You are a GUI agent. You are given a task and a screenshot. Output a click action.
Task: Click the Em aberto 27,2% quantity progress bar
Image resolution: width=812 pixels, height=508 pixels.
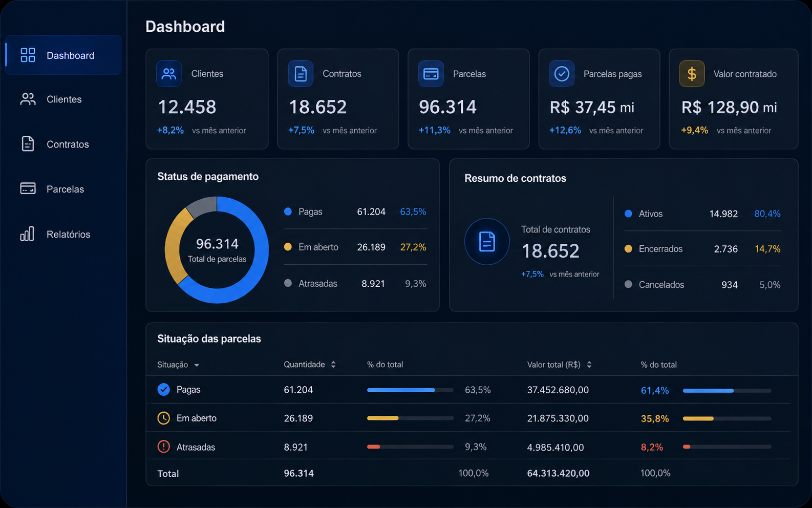click(410, 418)
